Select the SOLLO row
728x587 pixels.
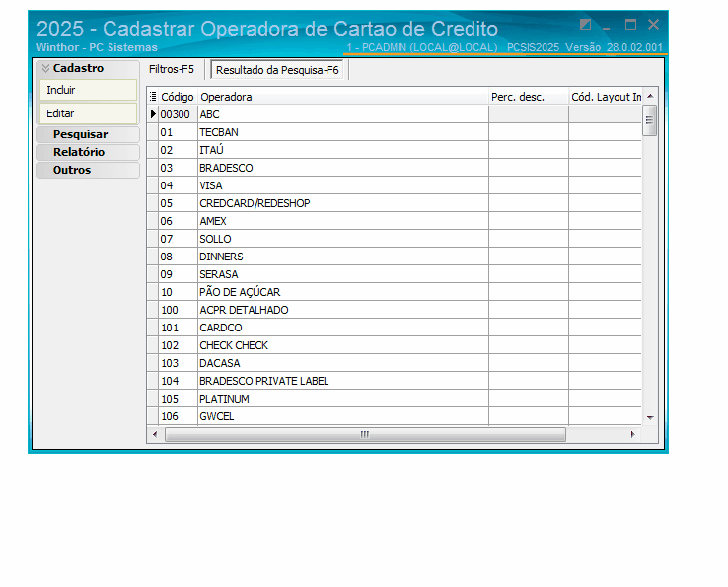pos(395,239)
